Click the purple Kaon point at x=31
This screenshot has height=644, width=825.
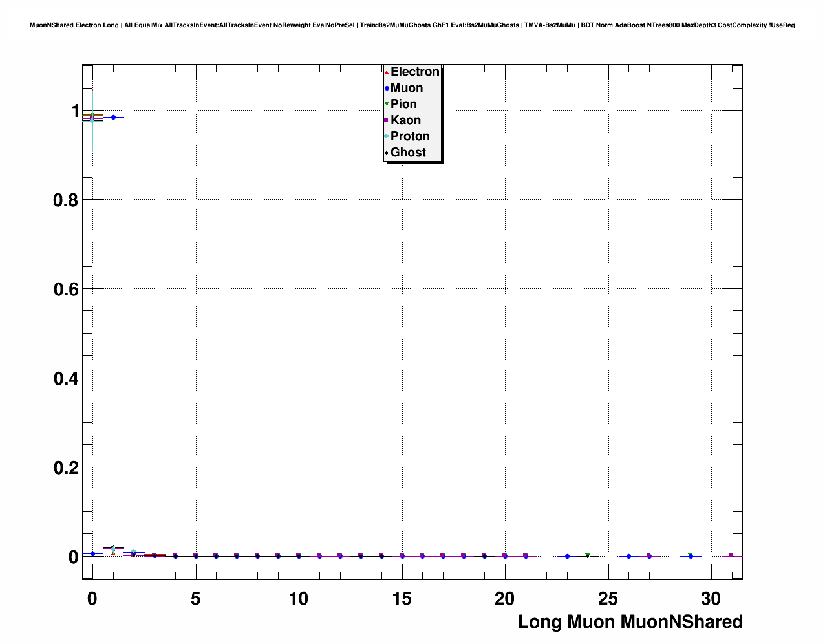[732, 555]
